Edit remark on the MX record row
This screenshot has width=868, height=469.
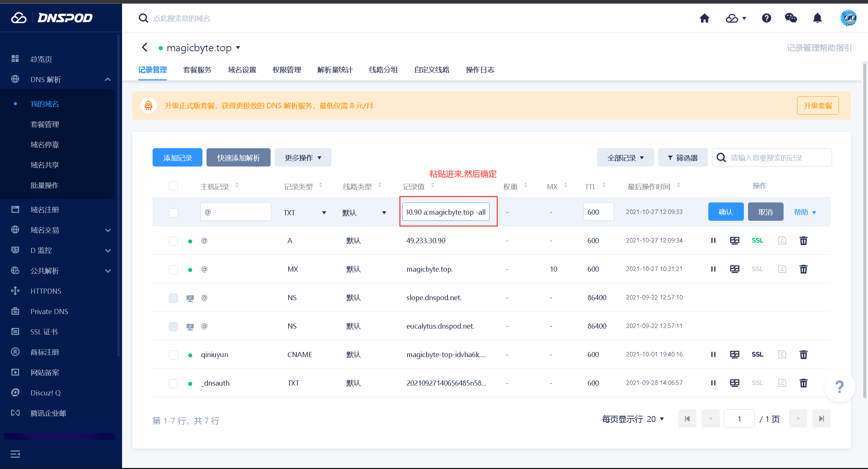coord(782,269)
